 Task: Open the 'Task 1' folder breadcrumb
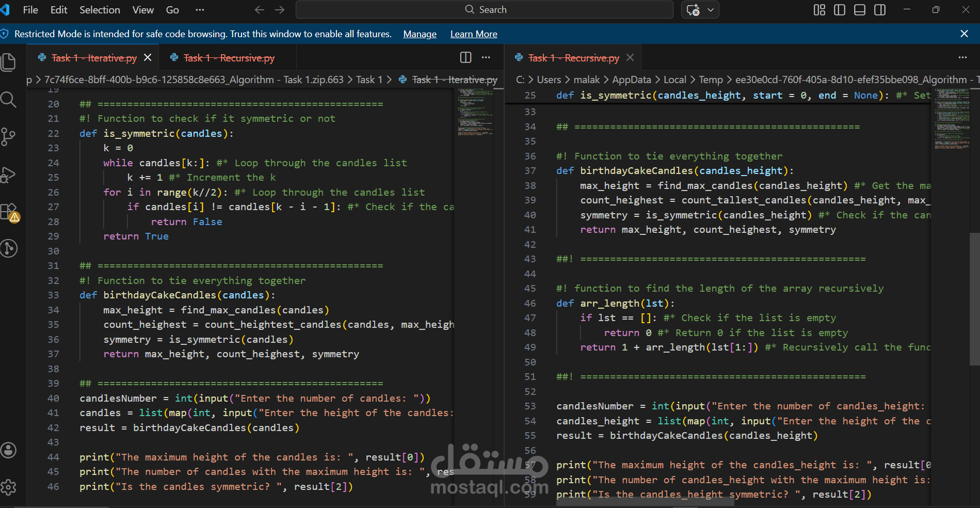[x=369, y=80]
